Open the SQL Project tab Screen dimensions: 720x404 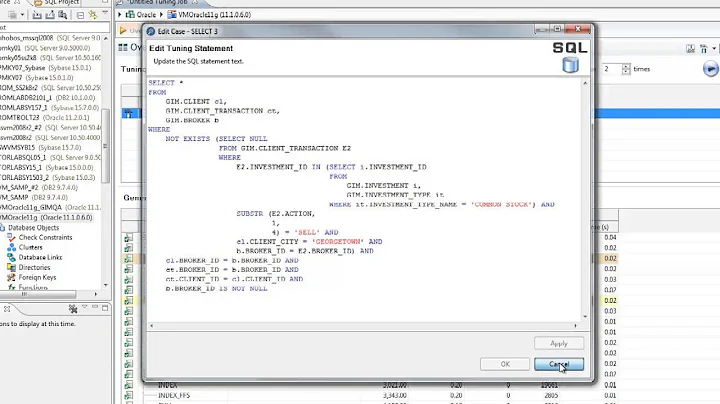point(56,2)
